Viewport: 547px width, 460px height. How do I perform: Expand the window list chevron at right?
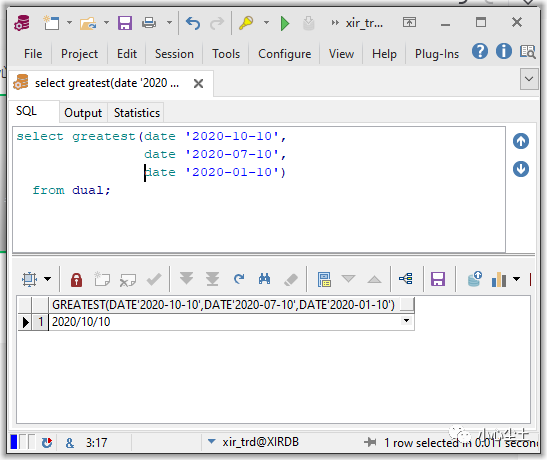529,79
